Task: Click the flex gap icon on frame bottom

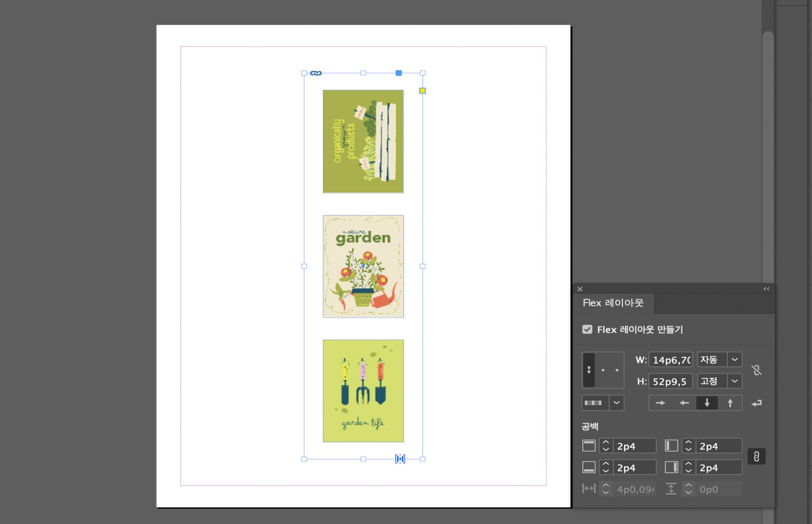Action: click(400, 459)
